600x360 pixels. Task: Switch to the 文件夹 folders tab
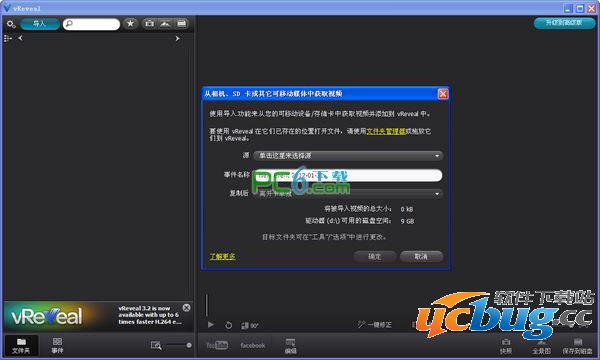click(x=21, y=345)
